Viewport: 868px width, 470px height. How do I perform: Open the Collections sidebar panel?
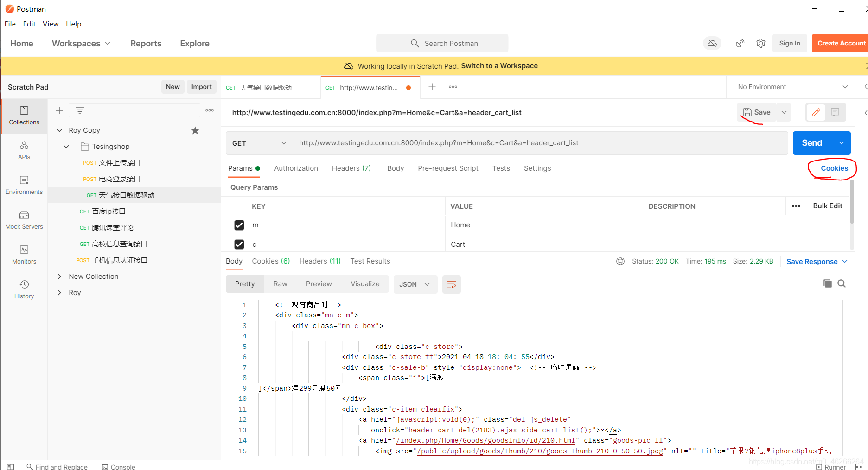[x=24, y=116]
